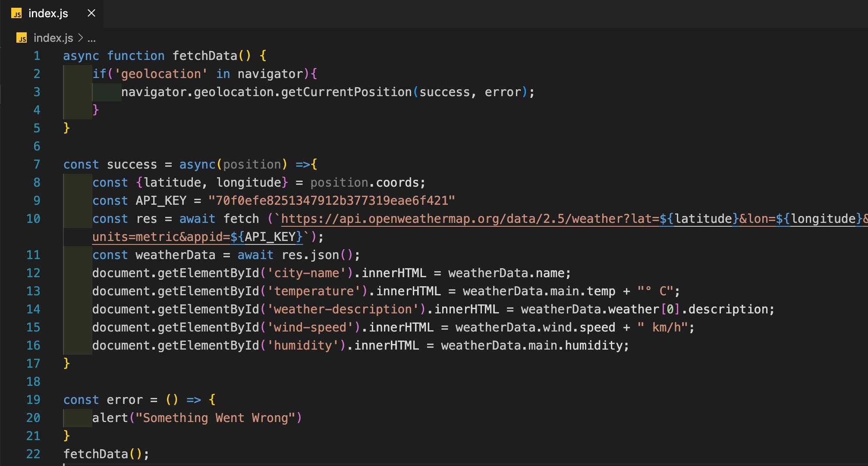Click index.js in the breadcrumb path
The width and height of the screenshot is (868, 466).
[53, 38]
